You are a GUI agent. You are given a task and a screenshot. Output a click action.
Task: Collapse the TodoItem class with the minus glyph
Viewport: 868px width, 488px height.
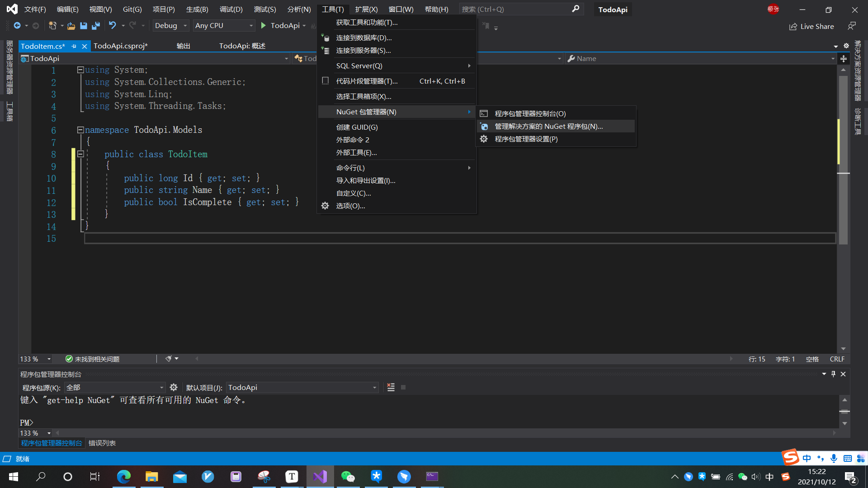[80, 154]
